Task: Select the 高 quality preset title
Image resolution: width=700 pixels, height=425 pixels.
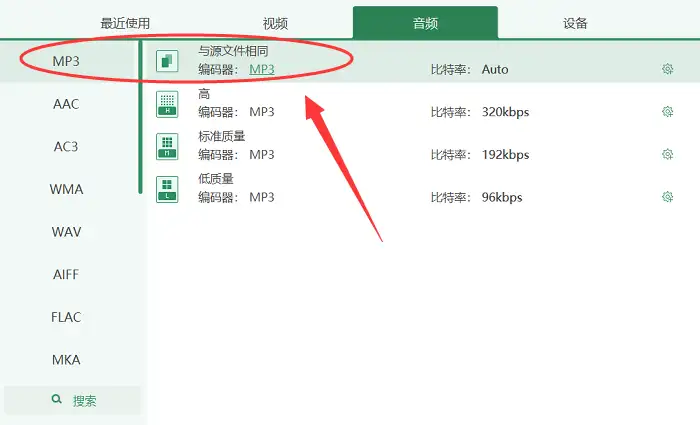Action: pyautogui.click(x=204, y=94)
